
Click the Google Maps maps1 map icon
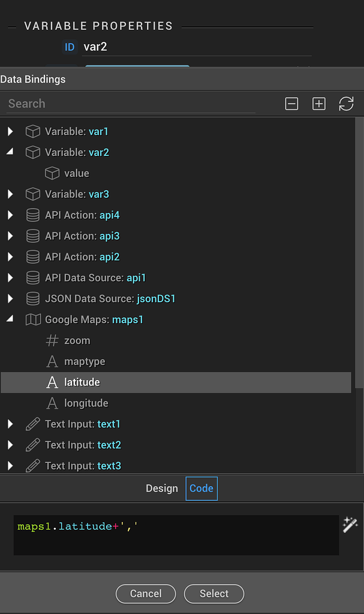pos(33,320)
